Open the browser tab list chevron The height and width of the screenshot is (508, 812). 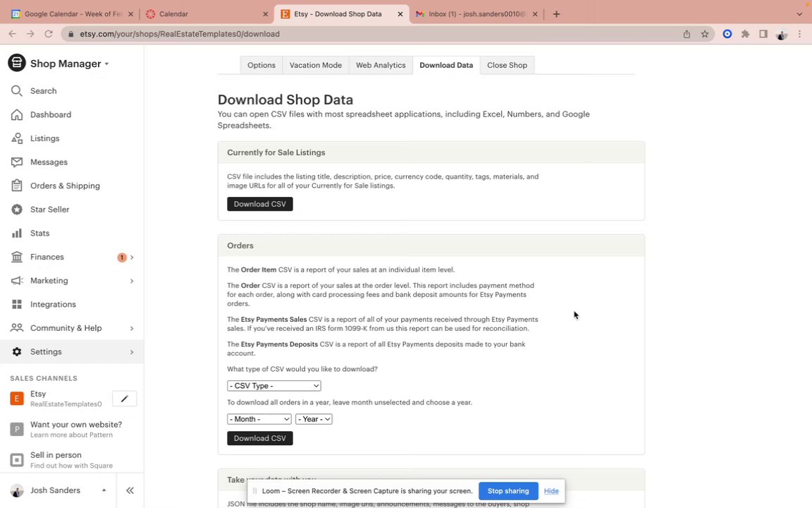[x=799, y=14]
